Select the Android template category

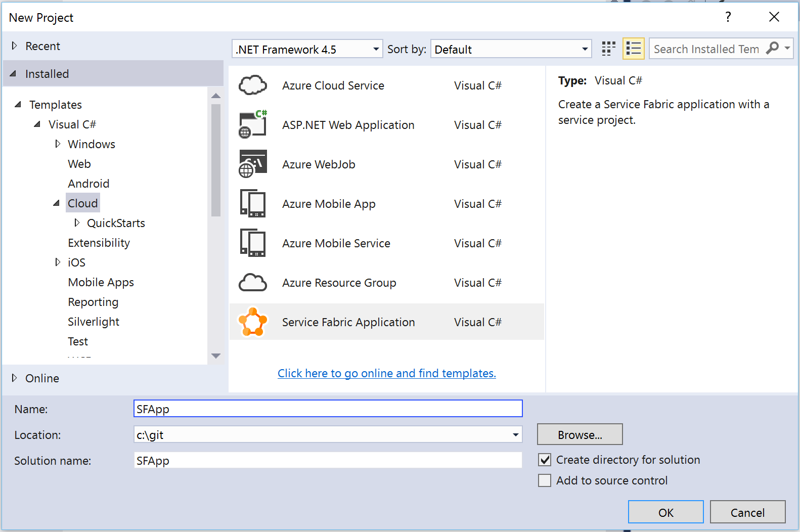click(88, 184)
